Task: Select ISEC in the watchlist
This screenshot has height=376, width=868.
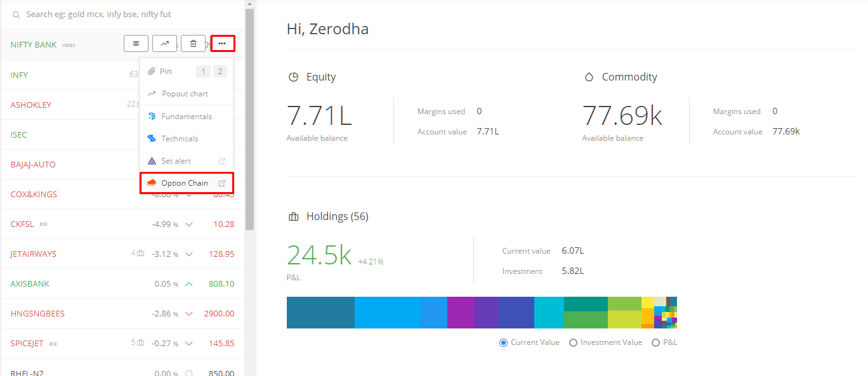Action: (x=19, y=134)
